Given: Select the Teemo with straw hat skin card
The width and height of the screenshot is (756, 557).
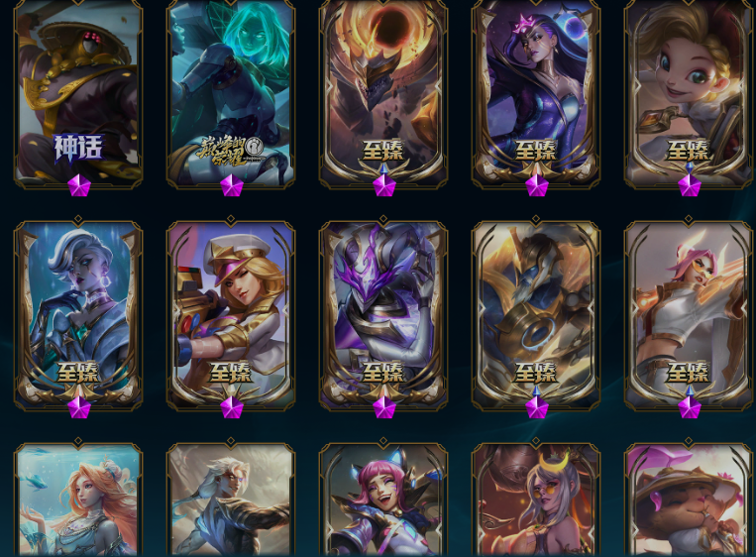Looking at the screenshot, I should coord(689,498).
